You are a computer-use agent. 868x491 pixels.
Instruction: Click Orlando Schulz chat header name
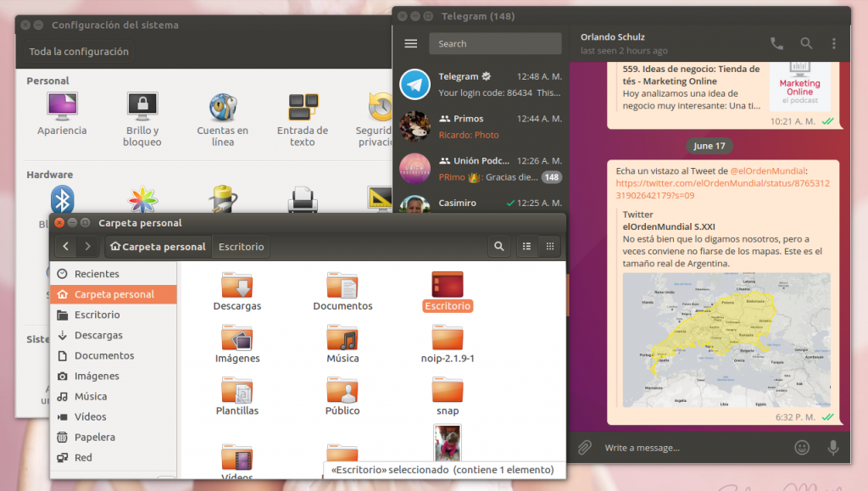pyautogui.click(x=612, y=37)
